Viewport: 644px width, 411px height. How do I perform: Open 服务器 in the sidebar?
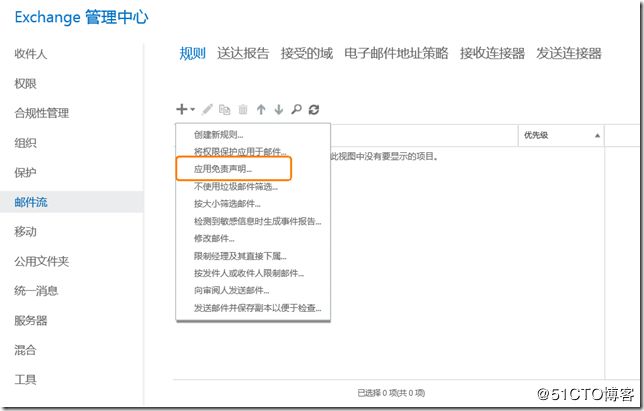31,321
